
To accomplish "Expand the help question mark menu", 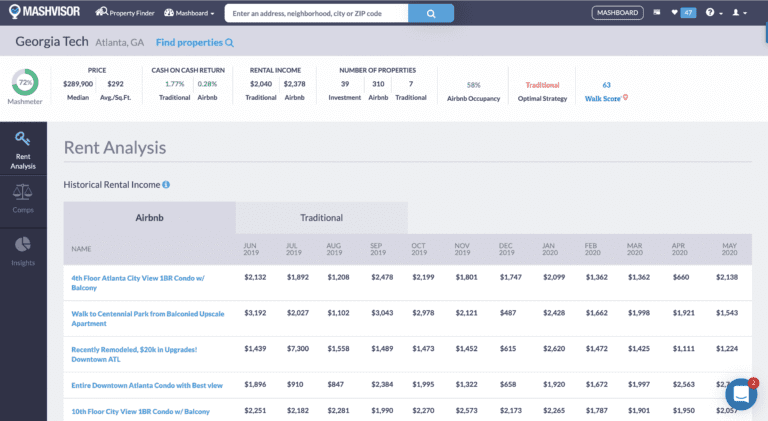I will [x=712, y=13].
